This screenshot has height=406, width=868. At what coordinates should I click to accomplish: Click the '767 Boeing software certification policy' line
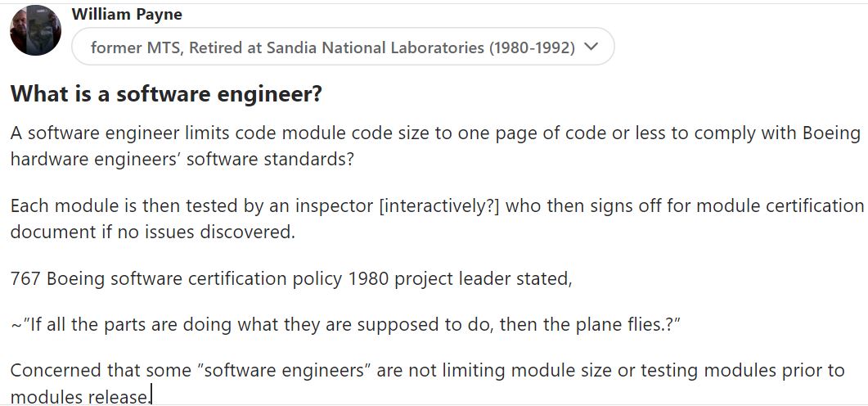tap(291, 278)
